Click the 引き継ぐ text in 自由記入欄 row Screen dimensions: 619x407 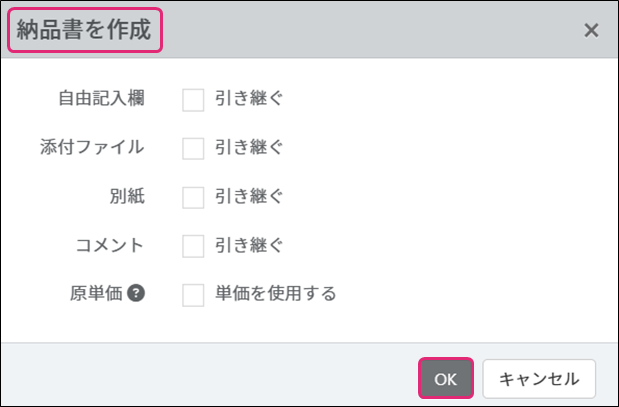(249, 100)
